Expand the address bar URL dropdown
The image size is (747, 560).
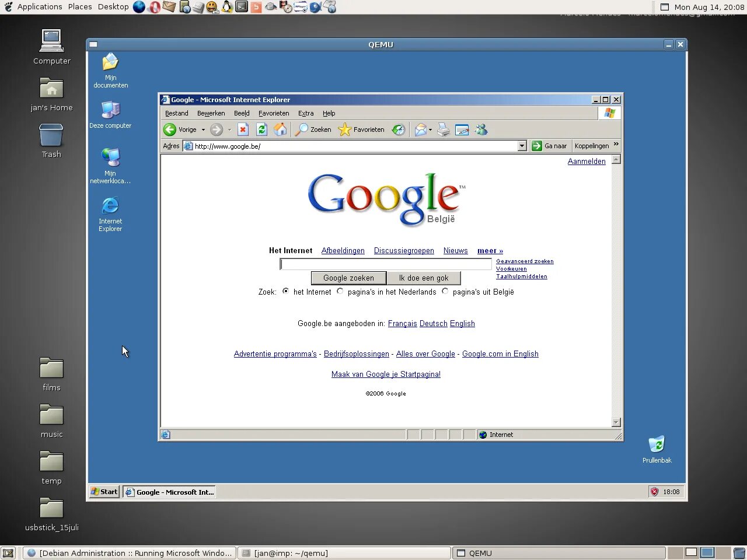pos(522,146)
